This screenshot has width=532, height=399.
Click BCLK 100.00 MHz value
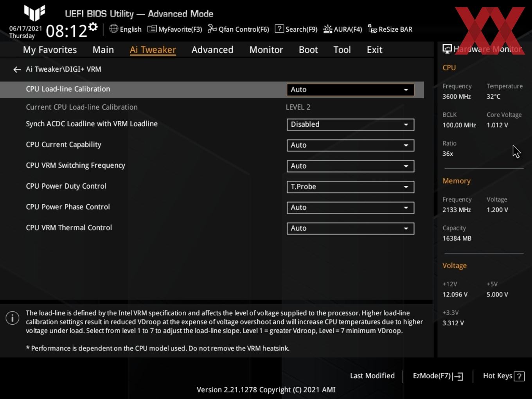tap(459, 125)
